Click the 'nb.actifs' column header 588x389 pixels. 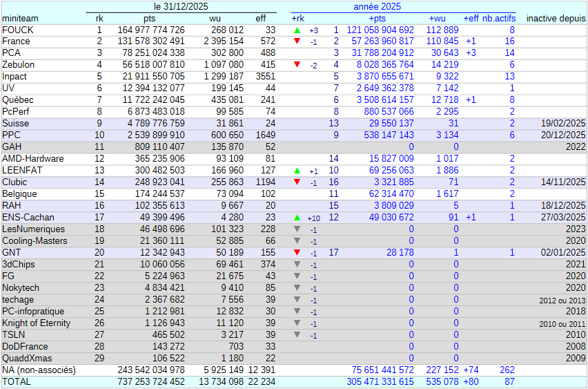(x=499, y=19)
